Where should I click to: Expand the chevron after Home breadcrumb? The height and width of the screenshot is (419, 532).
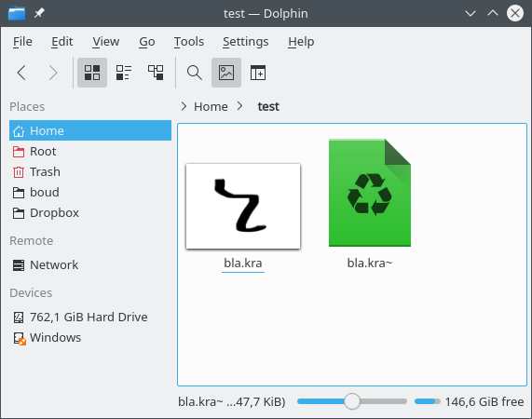tap(239, 106)
